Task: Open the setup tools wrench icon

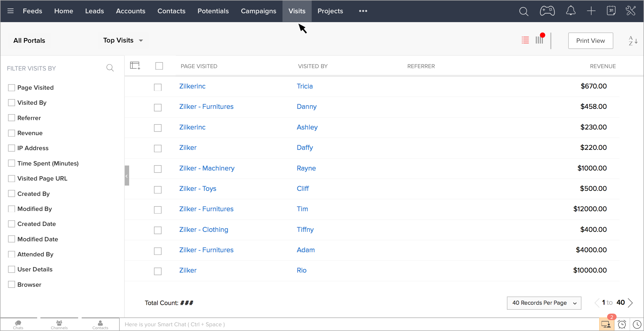Action: click(x=631, y=11)
